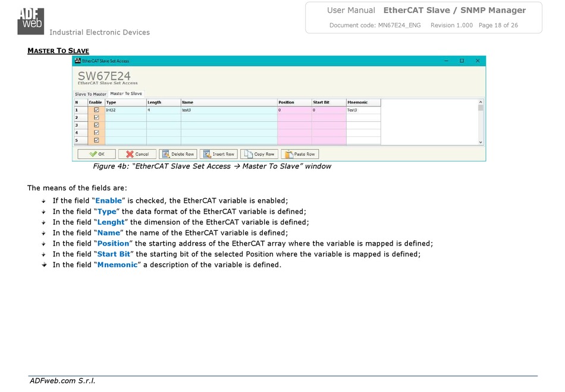Screen dimensions: 565x392
Task: Click the EtherCAT window title bar icon
Action: pyautogui.click(x=77, y=61)
